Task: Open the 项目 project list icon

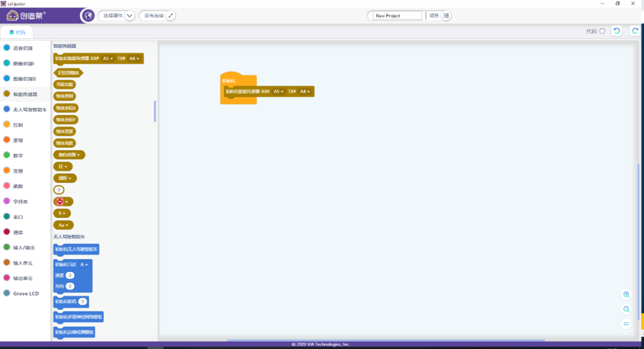Action: pos(447,15)
